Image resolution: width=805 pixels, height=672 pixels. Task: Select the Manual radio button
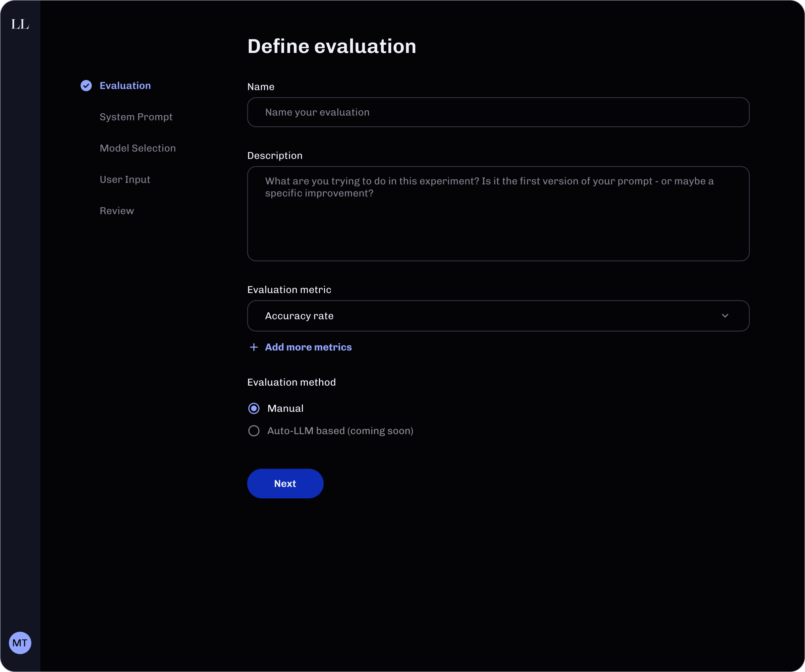254,408
